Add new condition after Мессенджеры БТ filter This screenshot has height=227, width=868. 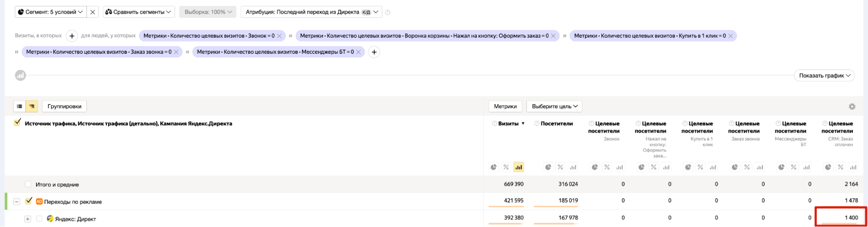(374, 52)
